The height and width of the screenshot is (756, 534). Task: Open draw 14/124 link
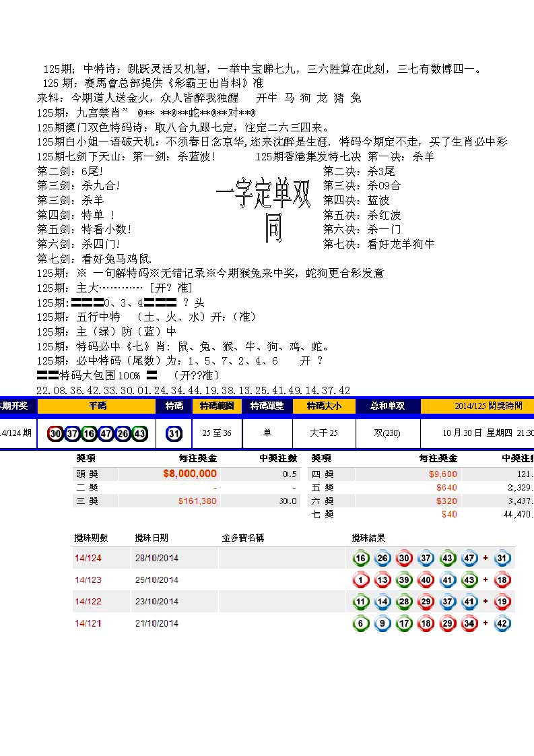click(x=88, y=558)
